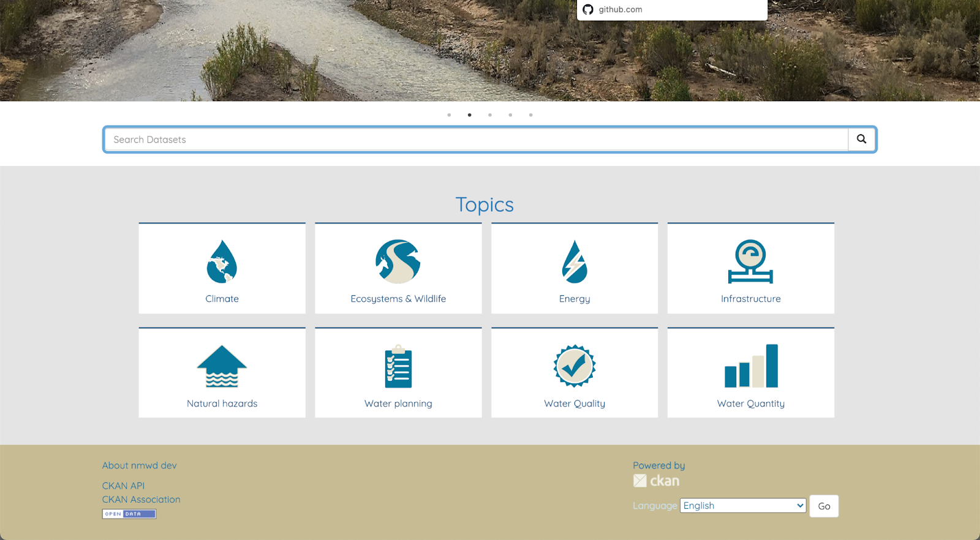Screen dimensions: 980x540
Task: Select the fourth carousel dot
Action: coord(510,115)
